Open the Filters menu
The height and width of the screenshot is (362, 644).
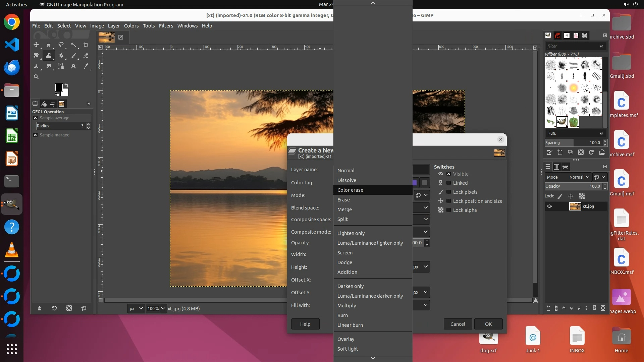(x=166, y=26)
